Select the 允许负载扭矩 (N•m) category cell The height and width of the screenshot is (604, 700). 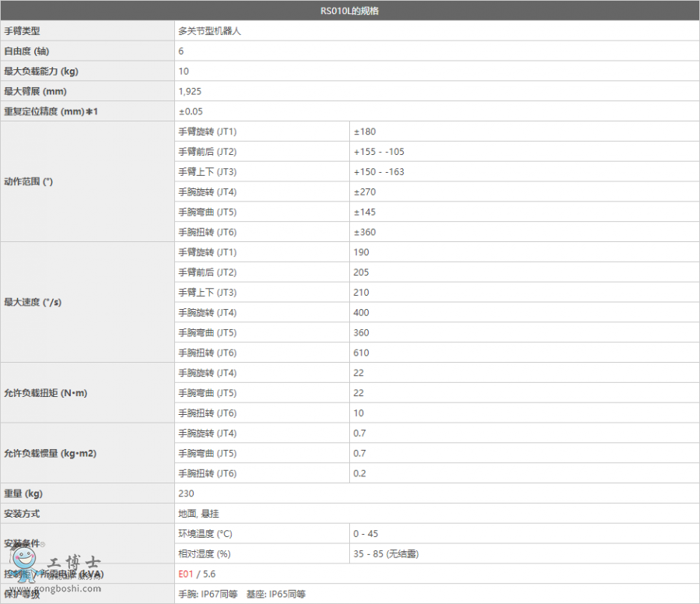pyautogui.click(x=46, y=393)
